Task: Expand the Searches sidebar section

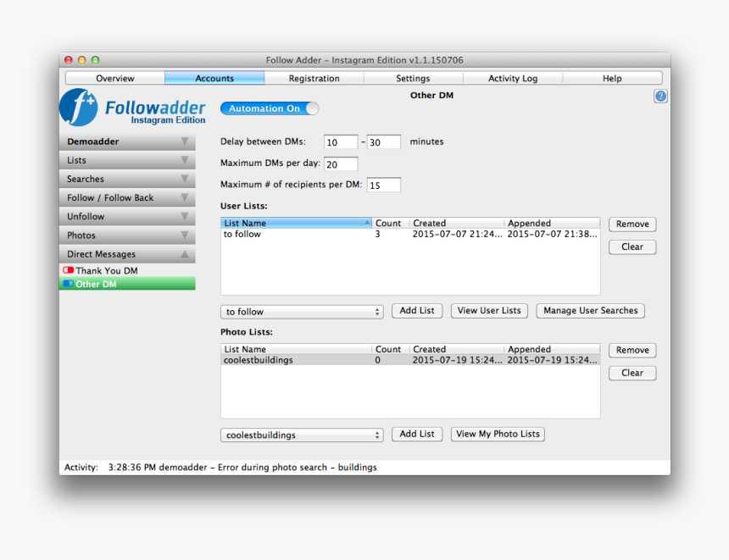Action: point(127,179)
